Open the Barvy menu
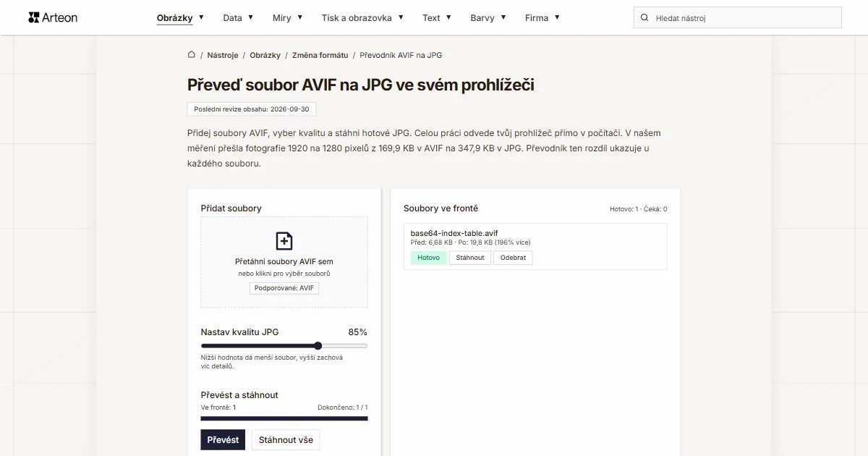868x456 pixels. pos(482,18)
